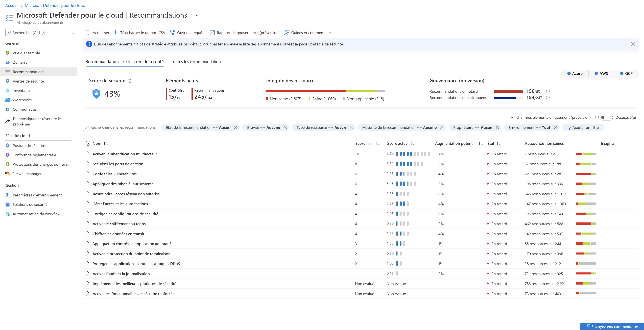
Task: Collapse the sidebar with double-chevron icon
Action: (73, 33)
